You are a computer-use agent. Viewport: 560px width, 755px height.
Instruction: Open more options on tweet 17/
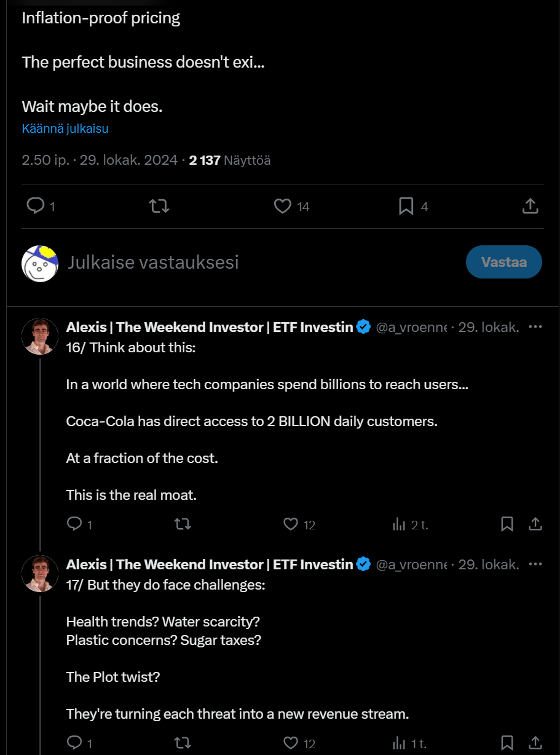[x=535, y=564]
